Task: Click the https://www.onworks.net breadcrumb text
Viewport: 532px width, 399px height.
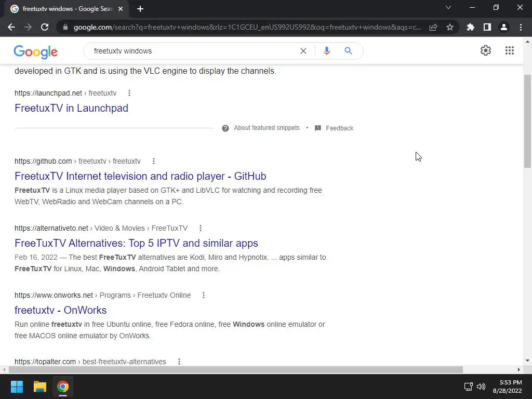Action: click(54, 295)
